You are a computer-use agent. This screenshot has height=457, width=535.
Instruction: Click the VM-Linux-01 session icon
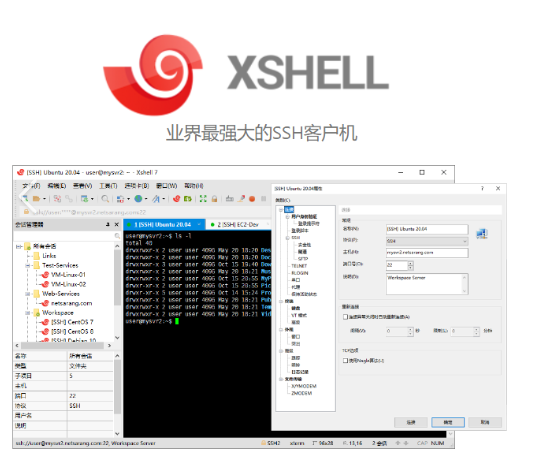click(x=45, y=275)
